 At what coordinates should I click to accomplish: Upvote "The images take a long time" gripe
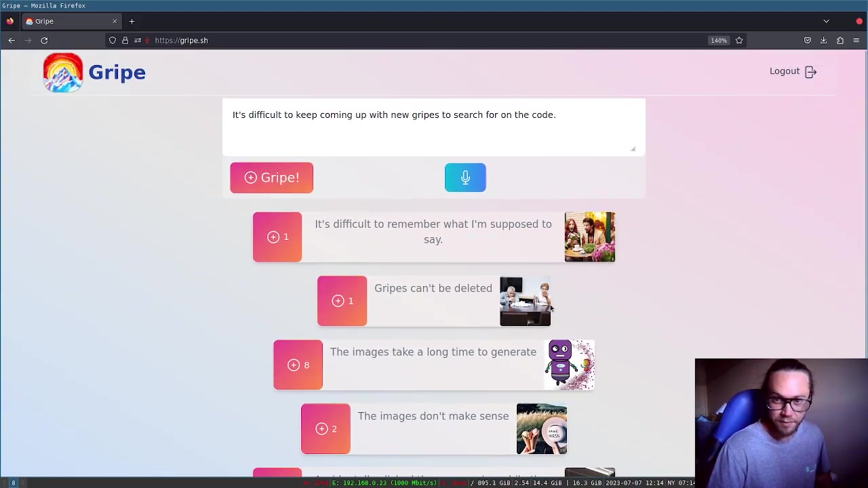[x=298, y=365]
